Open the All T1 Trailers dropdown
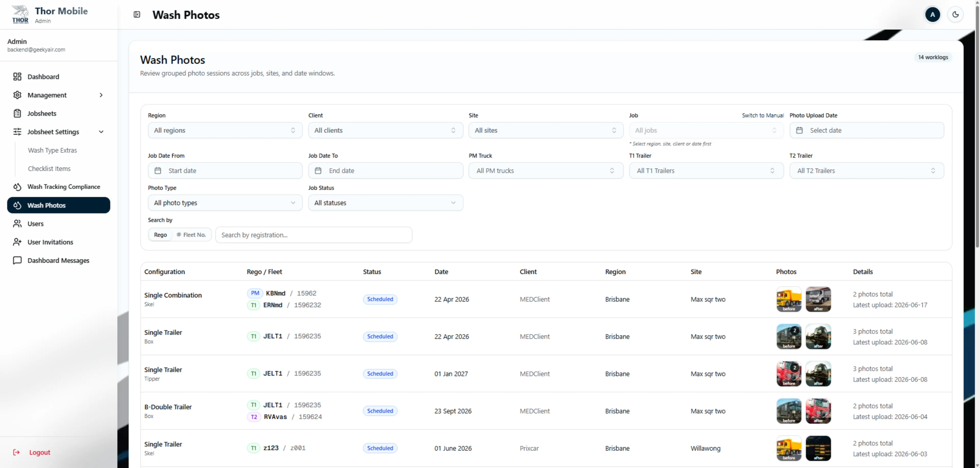The height and width of the screenshot is (468, 980). [706, 170]
